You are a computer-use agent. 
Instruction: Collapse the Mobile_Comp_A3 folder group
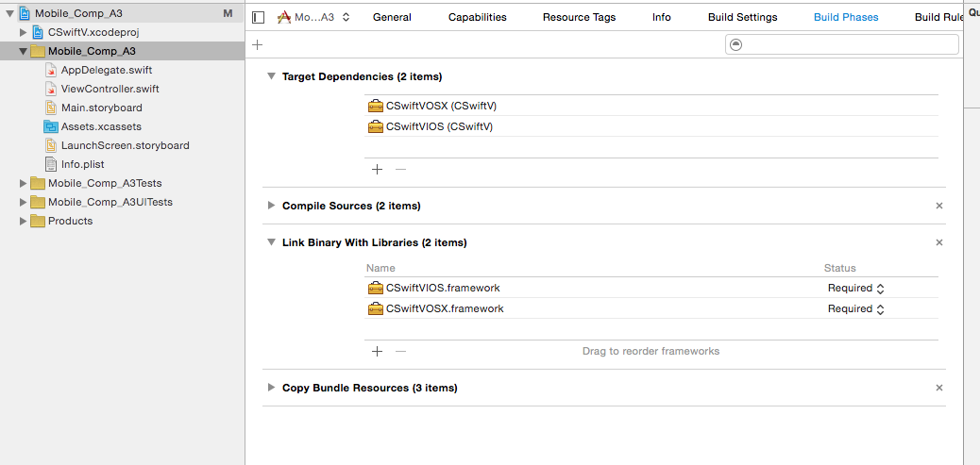[23, 51]
